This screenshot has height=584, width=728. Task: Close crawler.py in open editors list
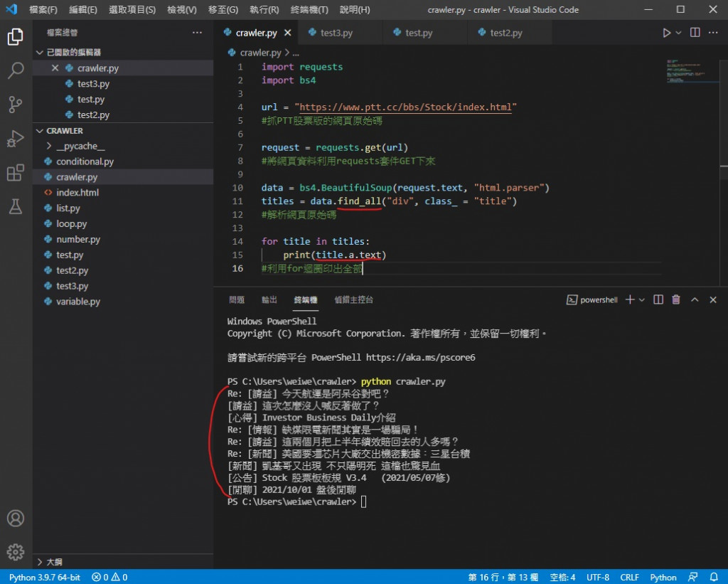(x=55, y=68)
